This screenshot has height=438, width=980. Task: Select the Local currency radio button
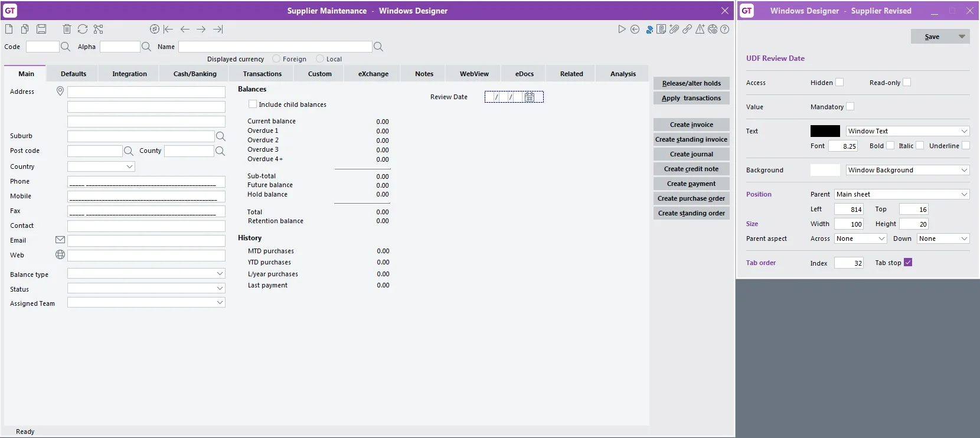(320, 58)
